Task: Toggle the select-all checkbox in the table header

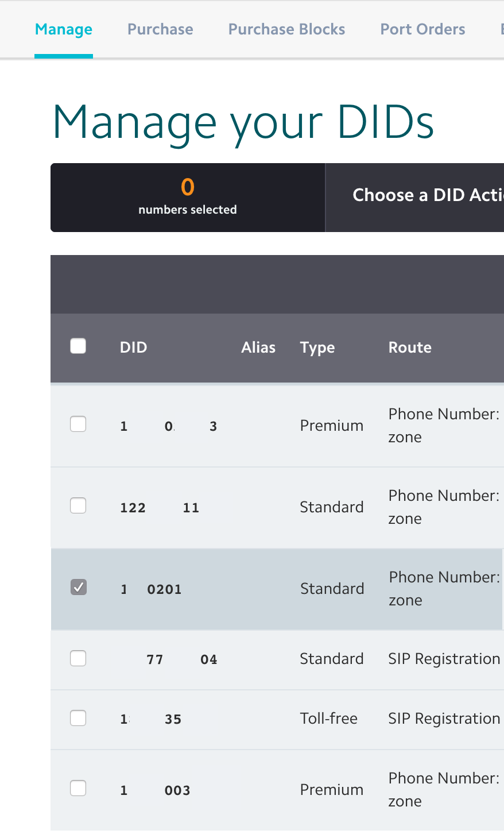Action: tap(78, 346)
